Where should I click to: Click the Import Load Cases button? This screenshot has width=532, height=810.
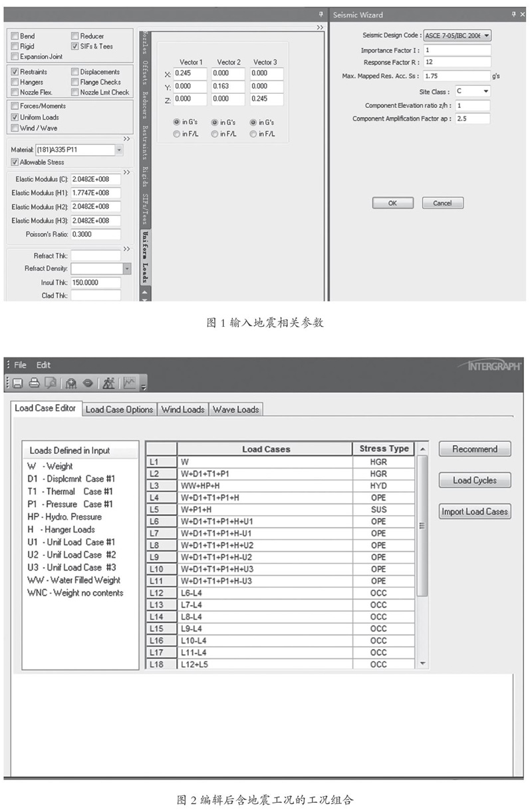click(x=475, y=512)
